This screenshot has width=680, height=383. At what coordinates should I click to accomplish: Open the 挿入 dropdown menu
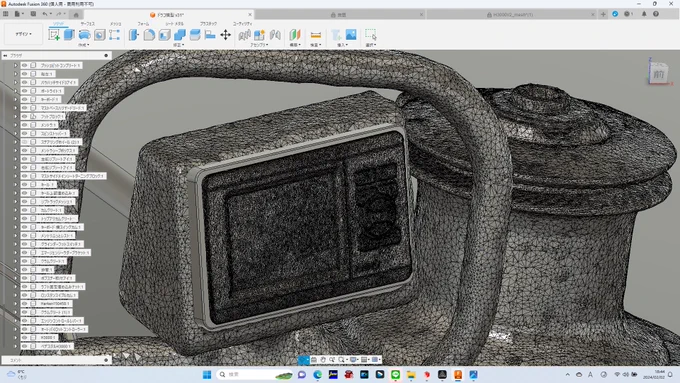pyautogui.click(x=342, y=45)
